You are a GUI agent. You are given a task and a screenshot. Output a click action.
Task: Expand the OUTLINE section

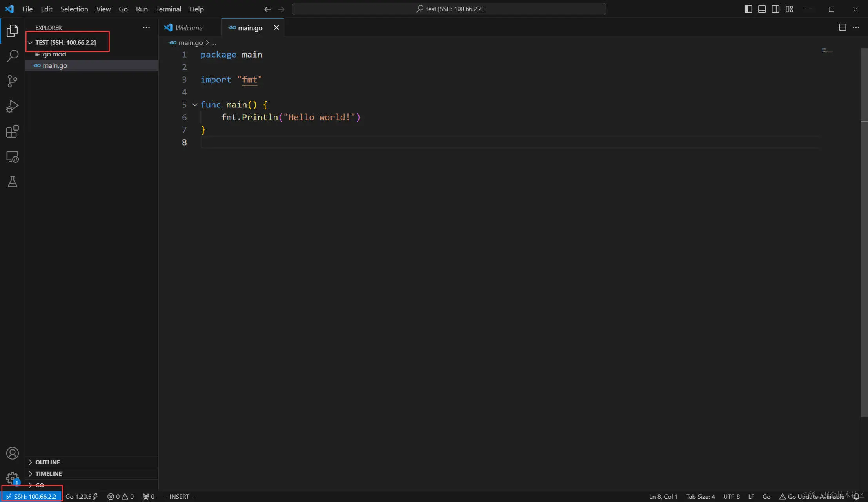(47, 462)
